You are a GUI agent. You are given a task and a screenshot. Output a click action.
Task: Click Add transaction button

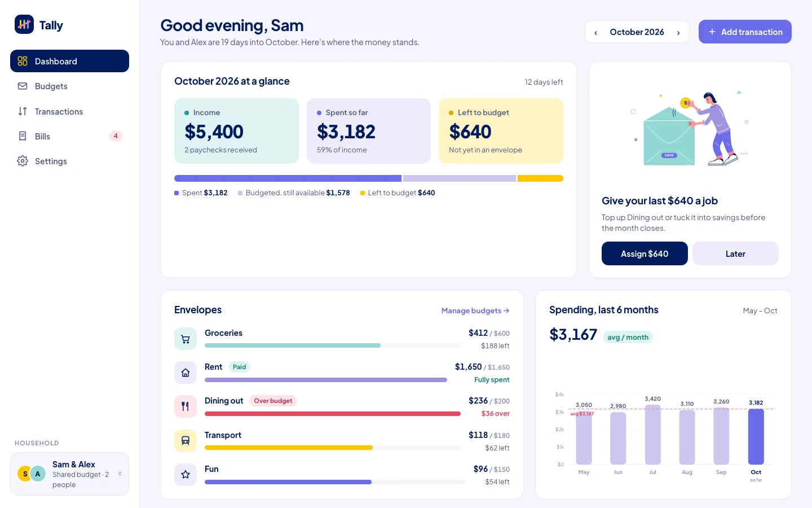click(745, 32)
